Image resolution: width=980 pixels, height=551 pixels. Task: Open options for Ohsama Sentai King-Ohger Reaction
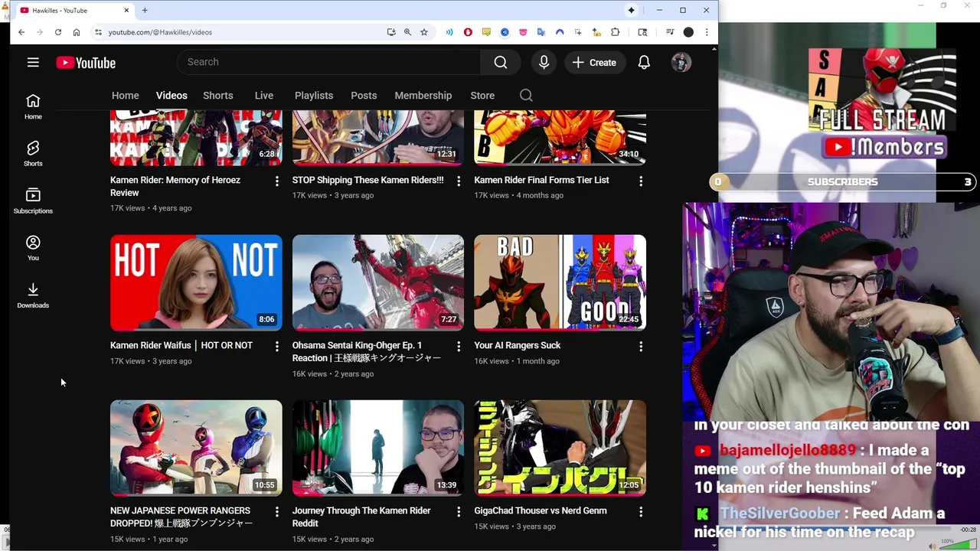tap(459, 347)
